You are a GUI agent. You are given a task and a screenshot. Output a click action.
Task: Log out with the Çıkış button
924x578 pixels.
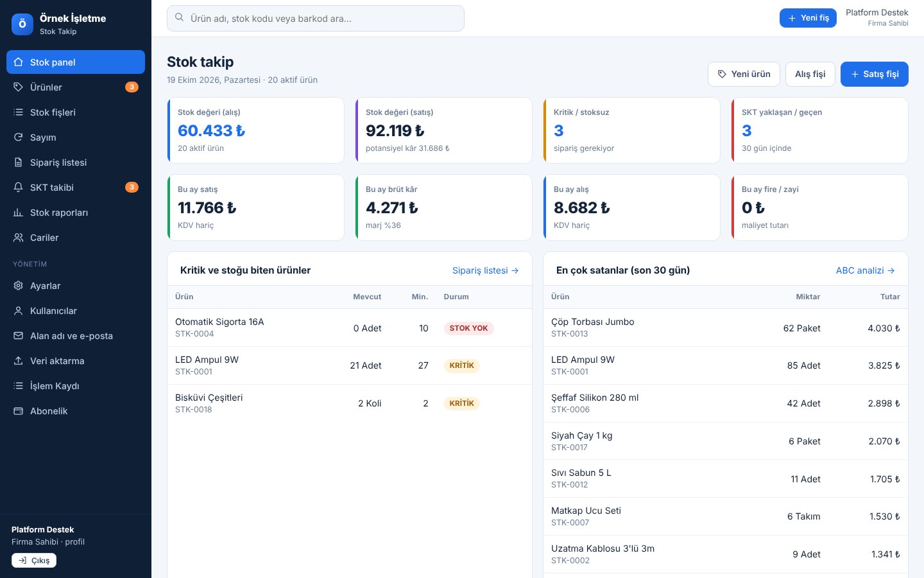point(34,561)
